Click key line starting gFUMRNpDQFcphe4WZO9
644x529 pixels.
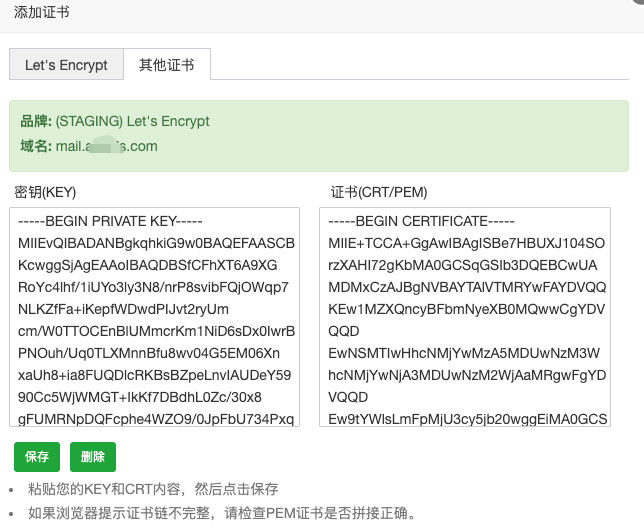tap(156, 419)
